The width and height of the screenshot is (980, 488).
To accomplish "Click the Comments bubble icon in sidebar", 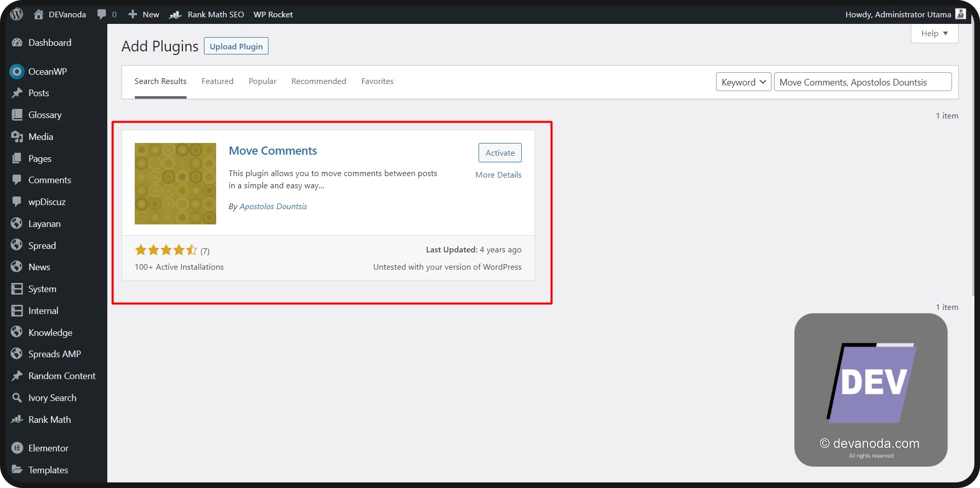I will [x=17, y=180].
